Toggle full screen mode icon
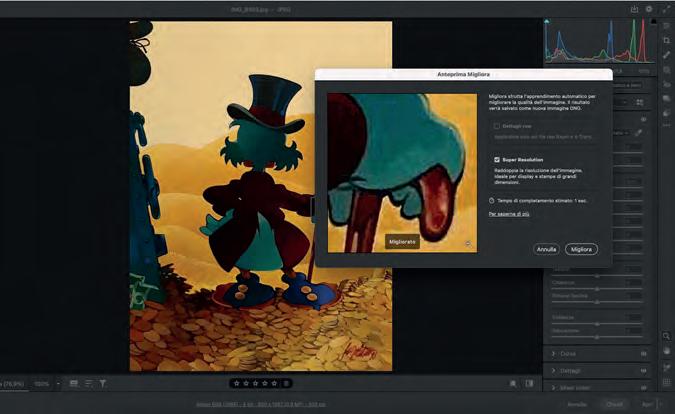675x414 pixels. point(666,9)
